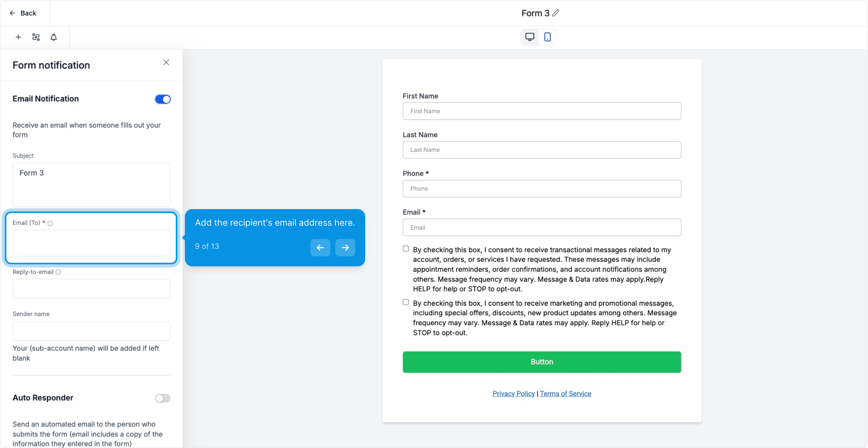This screenshot has width=868, height=448.
Task: Enable the Auto Responder toggle
Action: coord(163,398)
